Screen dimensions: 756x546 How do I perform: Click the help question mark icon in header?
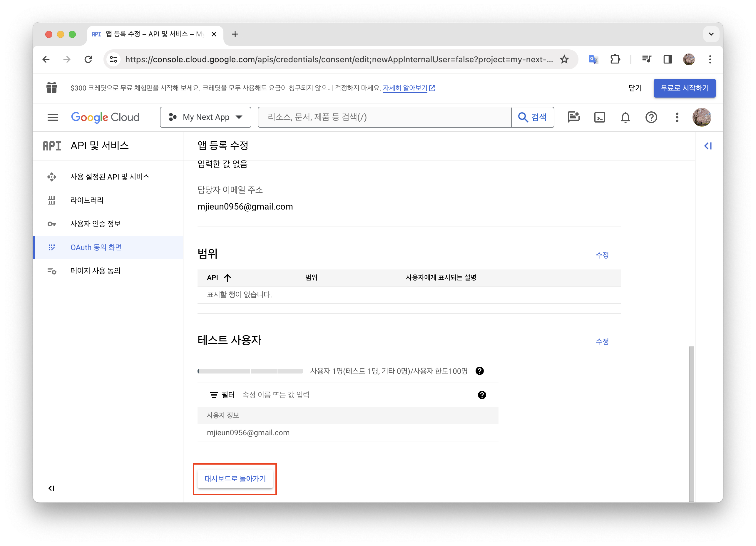(651, 117)
